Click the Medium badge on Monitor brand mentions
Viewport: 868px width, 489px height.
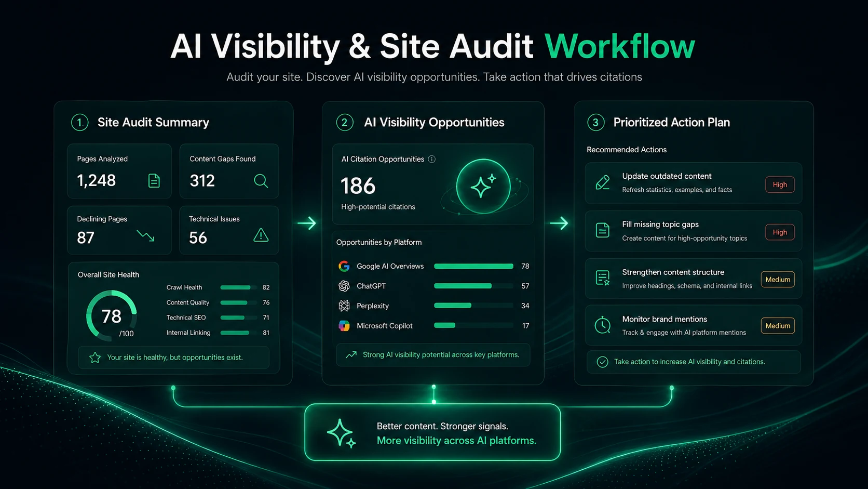pos(778,326)
